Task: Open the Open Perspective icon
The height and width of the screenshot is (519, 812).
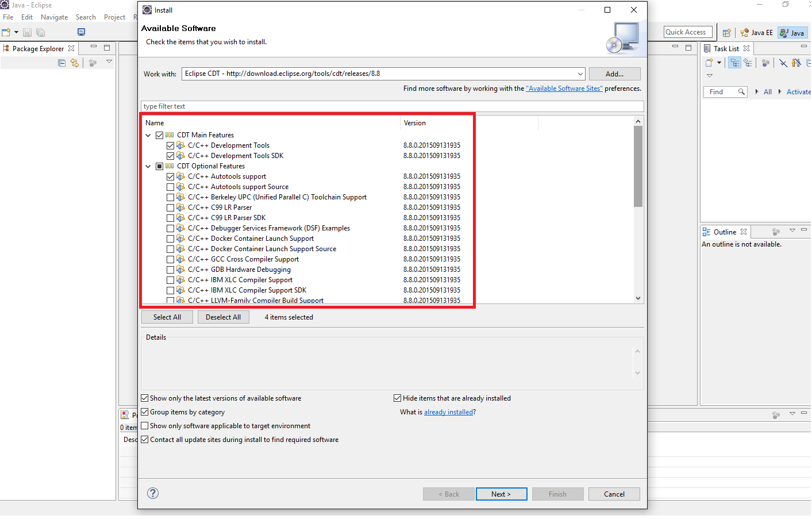Action: point(727,33)
